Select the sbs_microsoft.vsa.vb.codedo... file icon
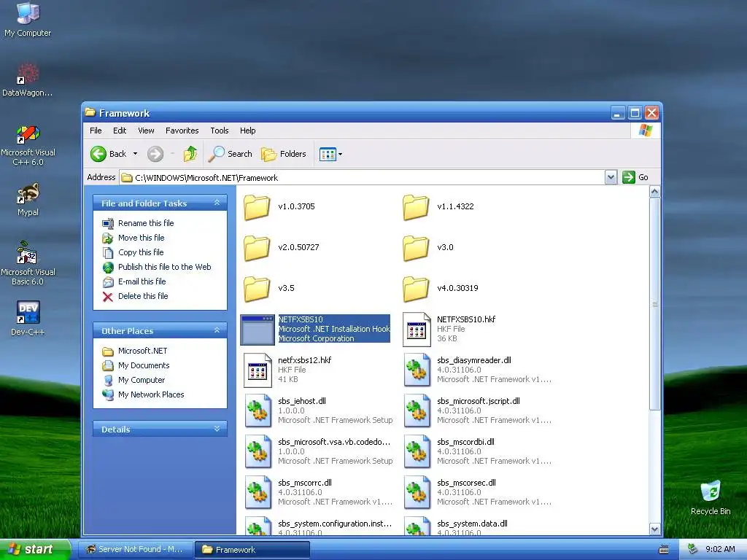The image size is (747, 560). coord(258,452)
